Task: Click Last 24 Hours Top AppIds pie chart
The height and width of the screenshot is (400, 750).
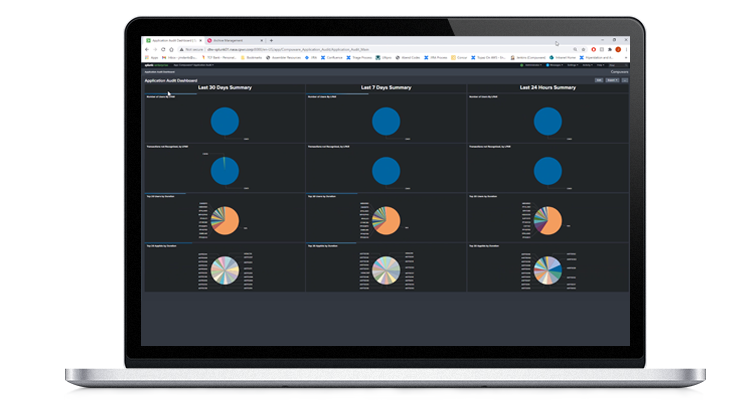Action: 547,267
